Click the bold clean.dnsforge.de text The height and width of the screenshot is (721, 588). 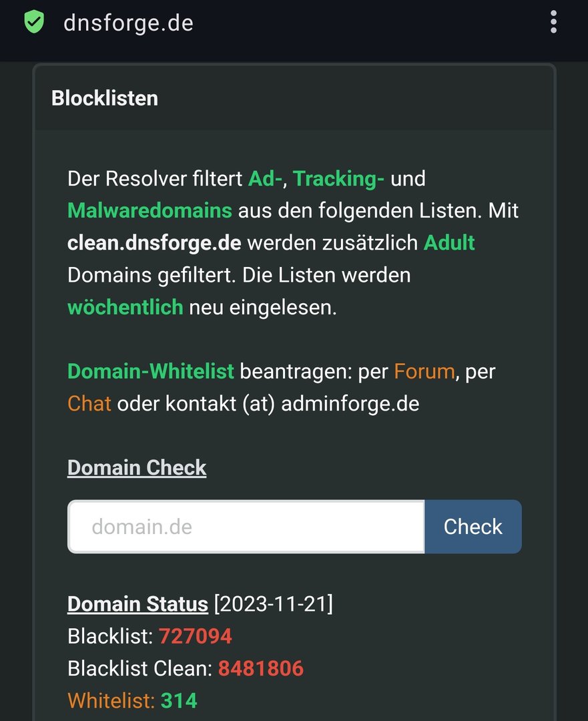(x=154, y=242)
